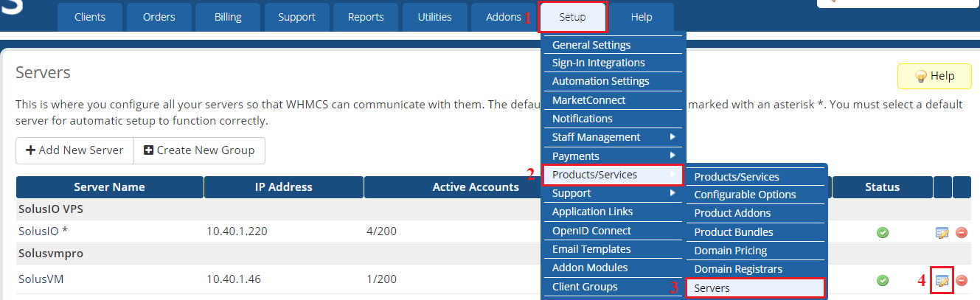The height and width of the screenshot is (300, 980).
Task: Expand the Payments submenu
Action: (614, 156)
